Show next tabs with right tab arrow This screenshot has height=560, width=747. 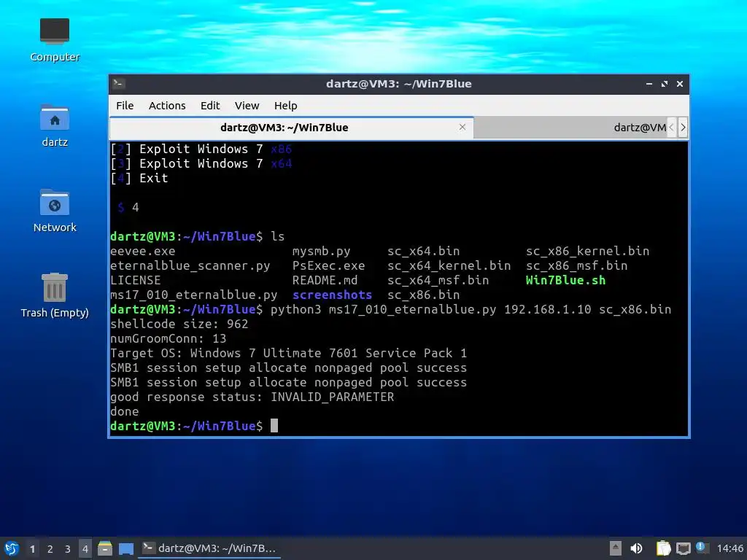tap(683, 128)
